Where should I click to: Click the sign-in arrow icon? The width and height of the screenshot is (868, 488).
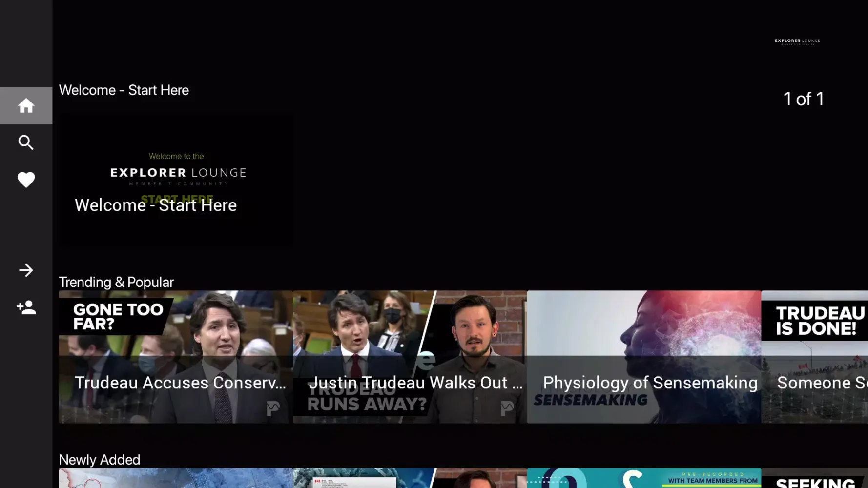click(26, 270)
